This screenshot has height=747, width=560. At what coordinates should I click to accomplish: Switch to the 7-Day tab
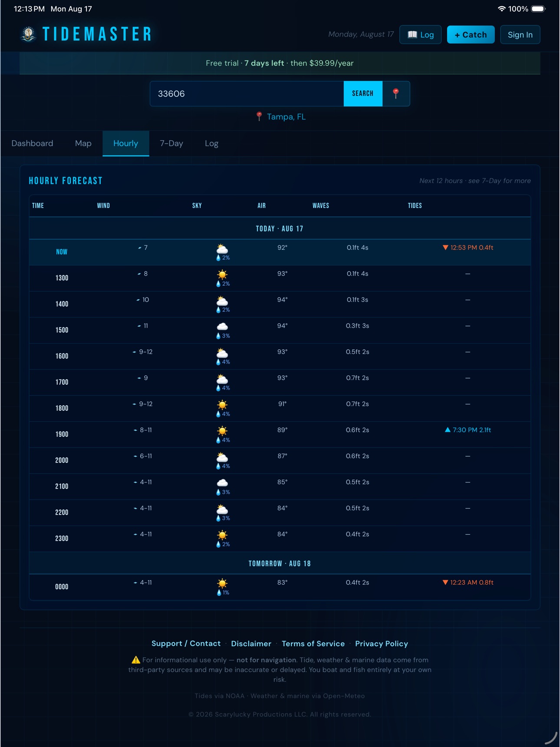pyautogui.click(x=171, y=143)
